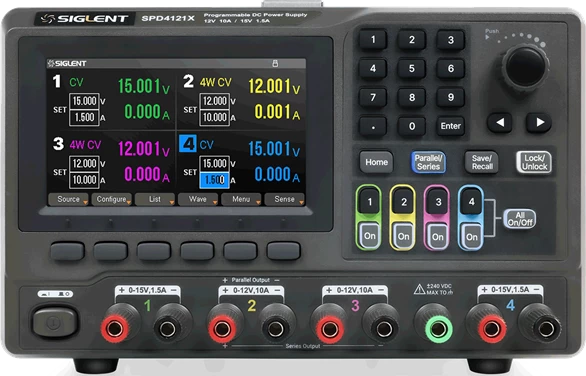Image resolution: width=586 pixels, height=376 pixels.
Task: Toggle the main power switch
Action: tap(55, 321)
